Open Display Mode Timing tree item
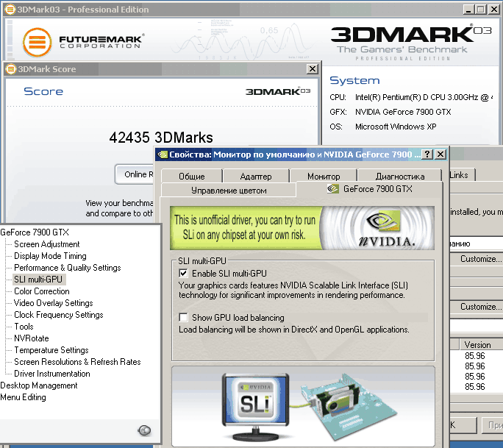The width and height of the screenshot is (503, 448). pyautogui.click(x=50, y=256)
